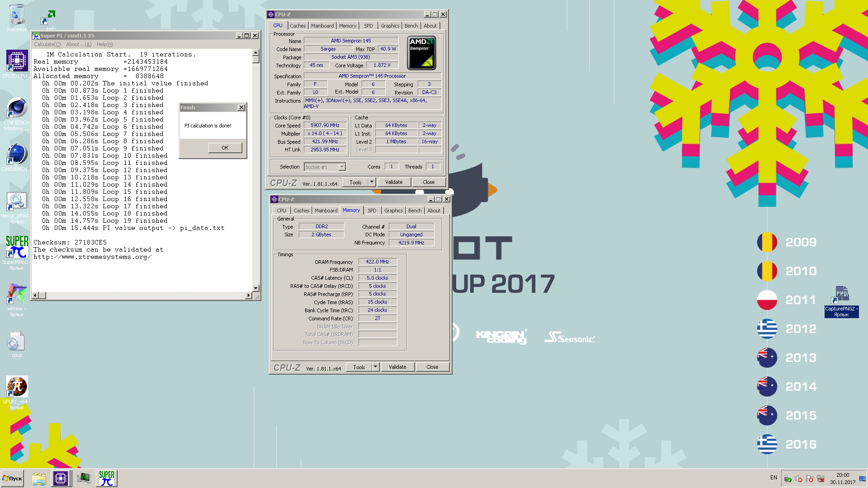
Task: Select Caches tab in lower CPU-Z window
Action: (302, 211)
